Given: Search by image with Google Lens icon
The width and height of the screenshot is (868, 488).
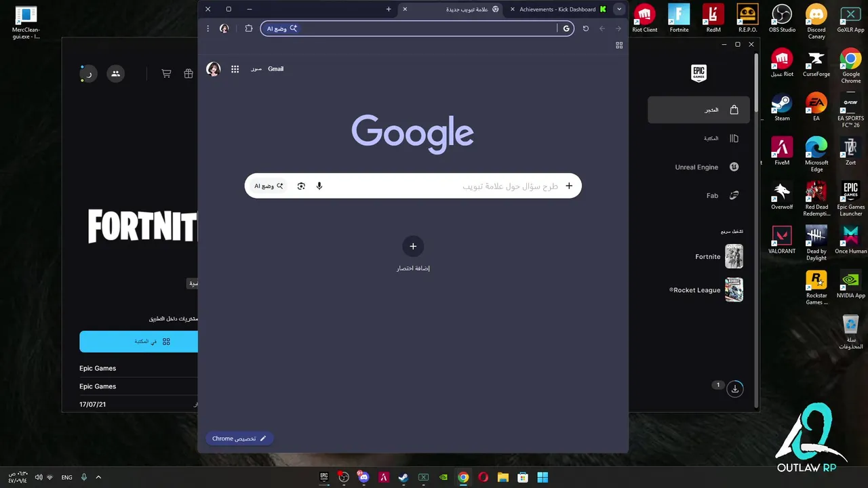Looking at the screenshot, I should point(301,186).
